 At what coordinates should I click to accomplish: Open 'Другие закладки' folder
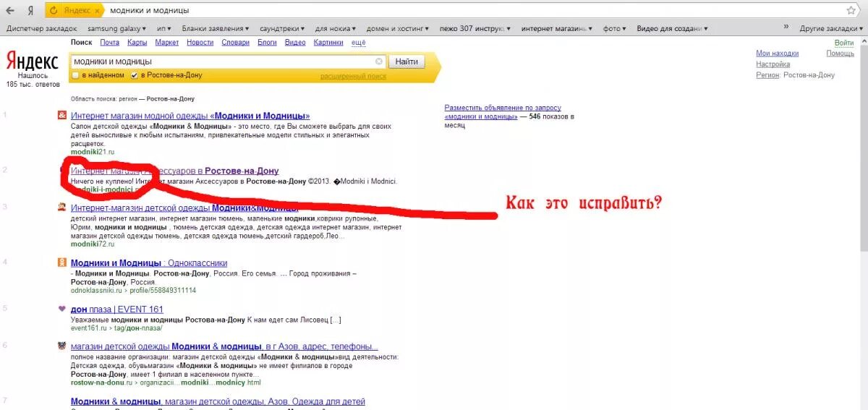click(832, 29)
